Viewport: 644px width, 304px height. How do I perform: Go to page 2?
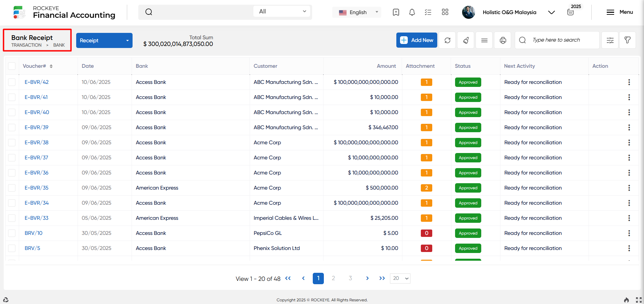click(x=333, y=278)
